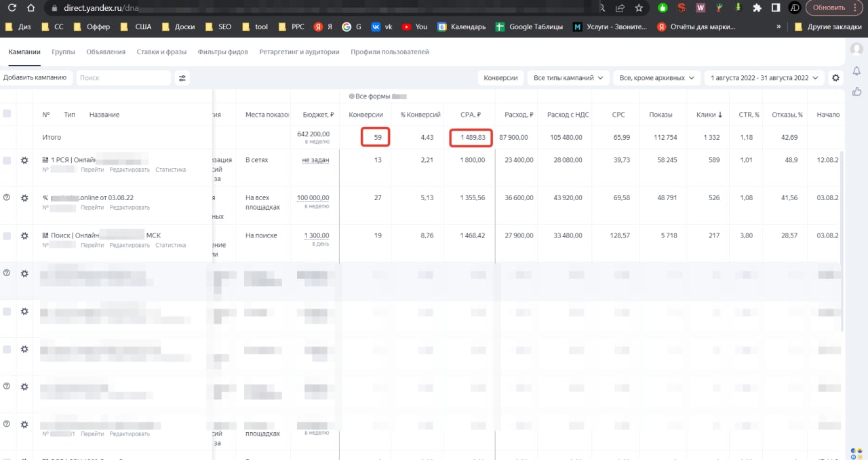
Task: Open the You (YouTube) bookmark
Action: [x=414, y=27]
